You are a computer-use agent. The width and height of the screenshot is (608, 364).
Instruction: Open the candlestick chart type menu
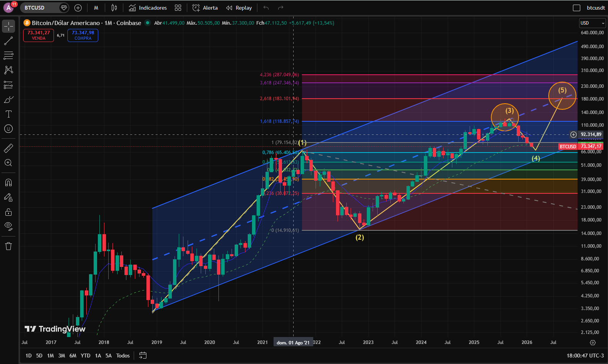tap(114, 8)
